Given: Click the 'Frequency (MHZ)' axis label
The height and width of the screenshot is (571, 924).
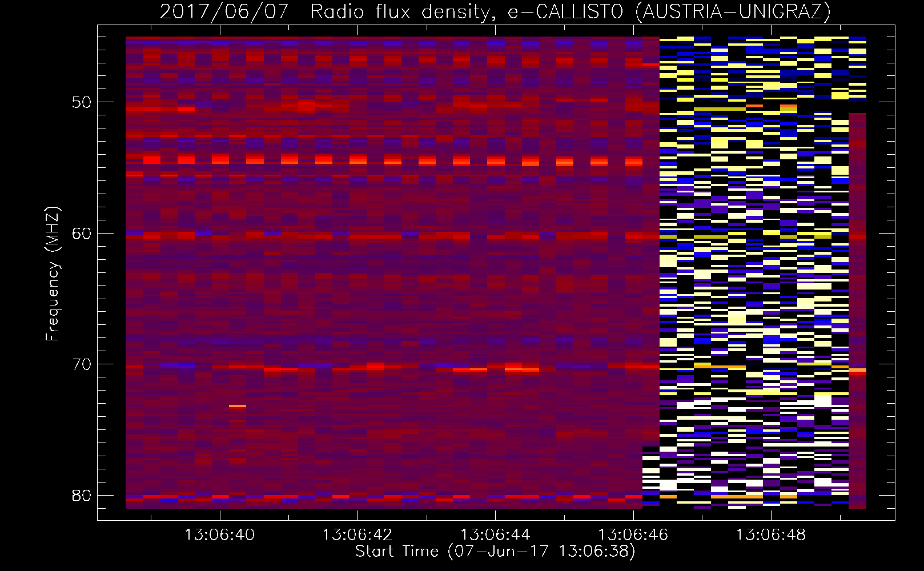Looking at the screenshot, I should [53, 274].
